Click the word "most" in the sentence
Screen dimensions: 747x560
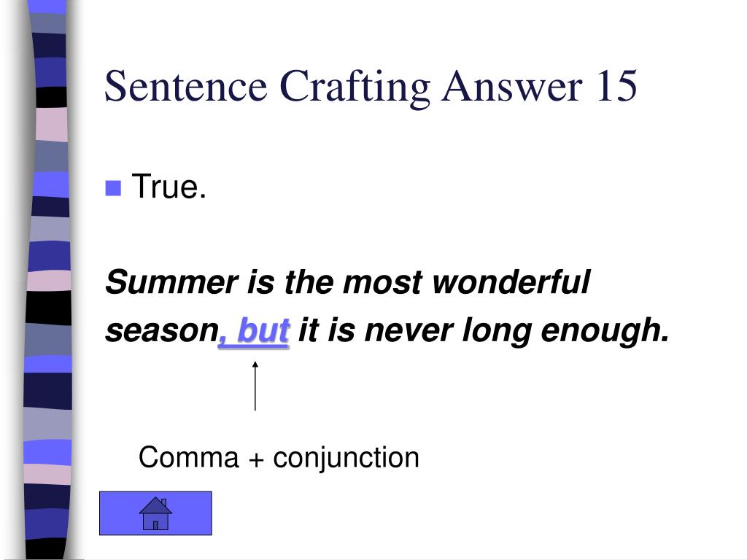coord(382,282)
